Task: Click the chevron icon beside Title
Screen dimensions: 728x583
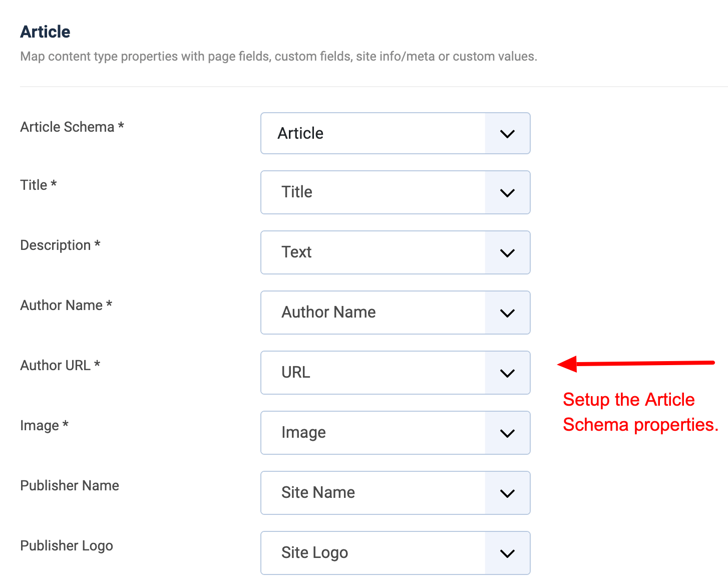Action: [x=507, y=193]
